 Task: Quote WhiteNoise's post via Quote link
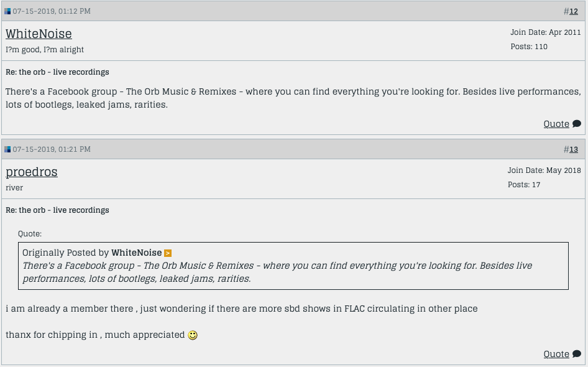click(556, 124)
